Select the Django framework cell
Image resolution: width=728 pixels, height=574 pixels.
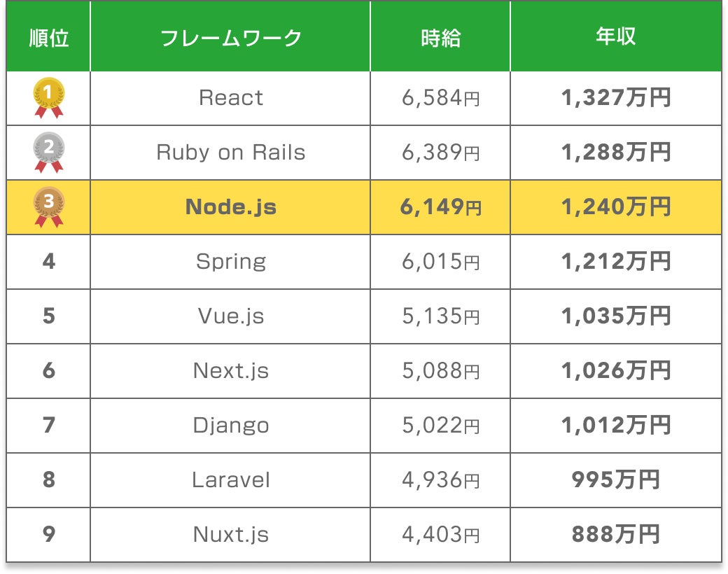(231, 426)
